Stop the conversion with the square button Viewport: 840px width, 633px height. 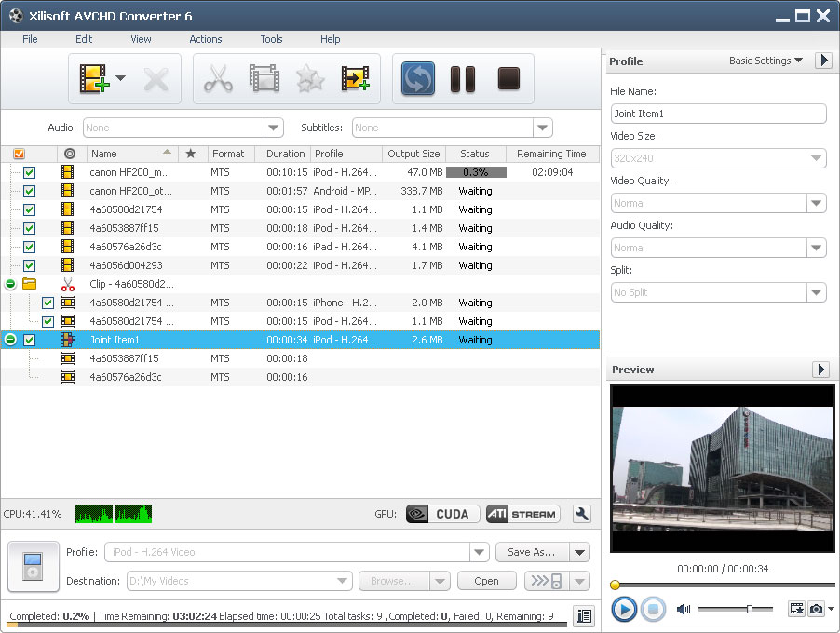click(x=508, y=79)
